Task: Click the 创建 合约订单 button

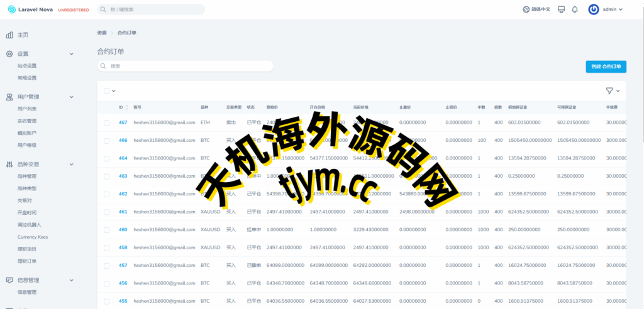Action: pos(606,66)
